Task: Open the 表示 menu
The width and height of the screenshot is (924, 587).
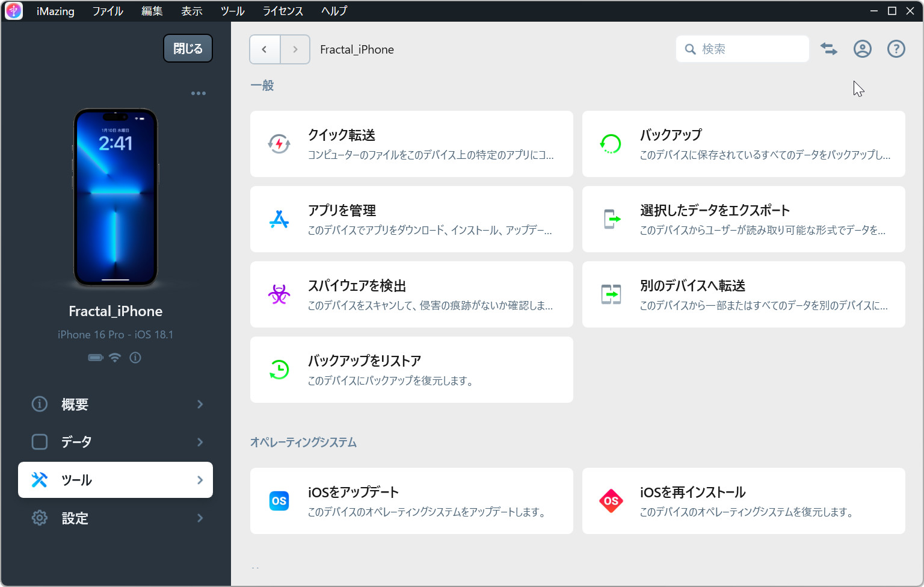Action: coord(192,11)
